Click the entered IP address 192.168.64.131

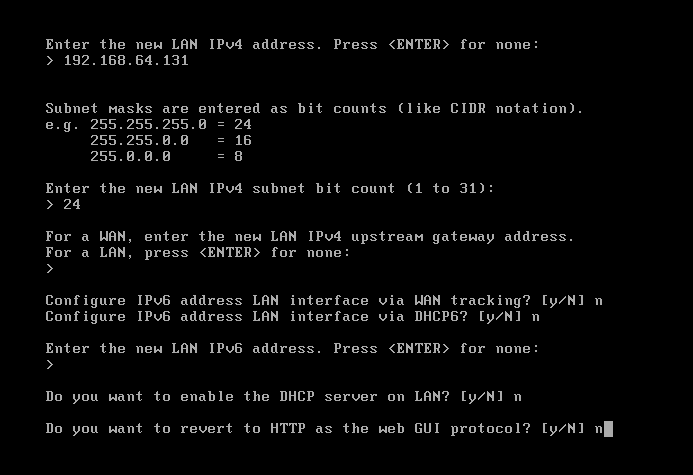[x=126, y=61]
